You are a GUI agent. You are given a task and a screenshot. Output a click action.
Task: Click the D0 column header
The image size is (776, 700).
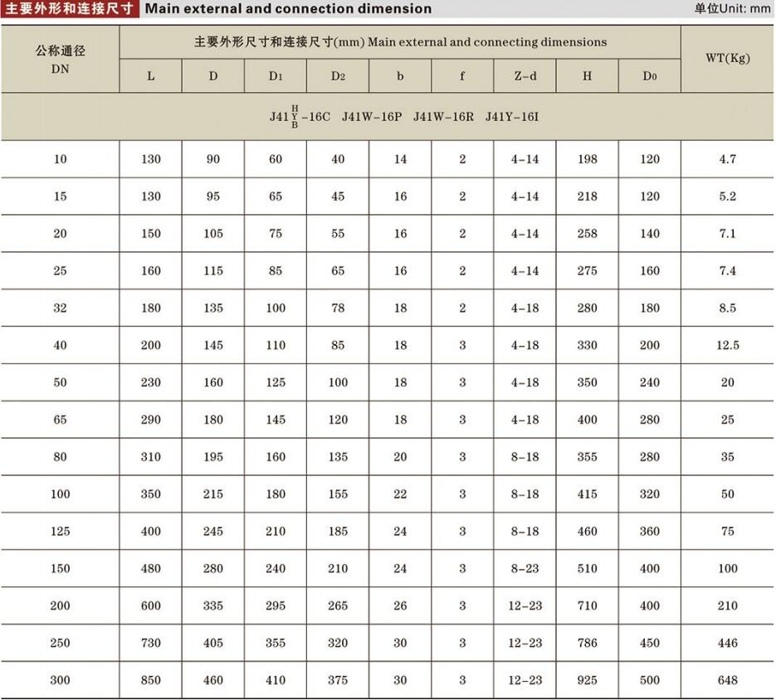(x=648, y=75)
